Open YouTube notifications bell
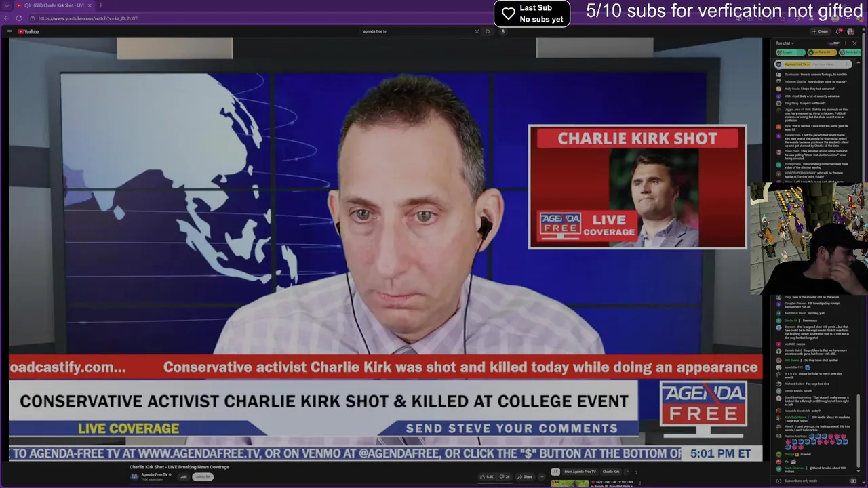 pos(840,31)
